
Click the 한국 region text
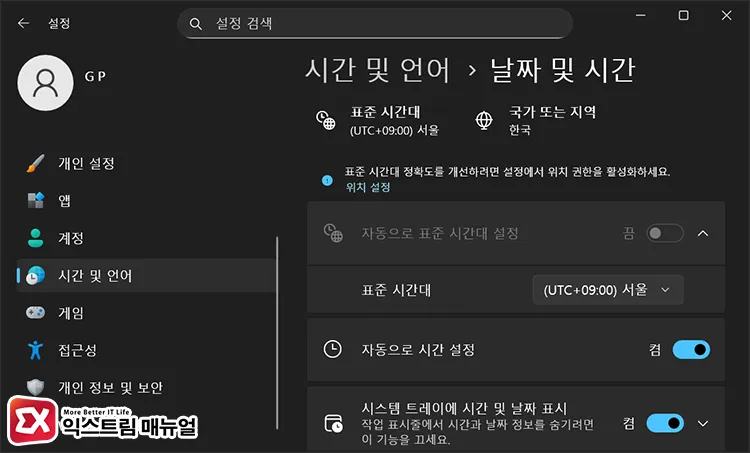[x=519, y=130]
